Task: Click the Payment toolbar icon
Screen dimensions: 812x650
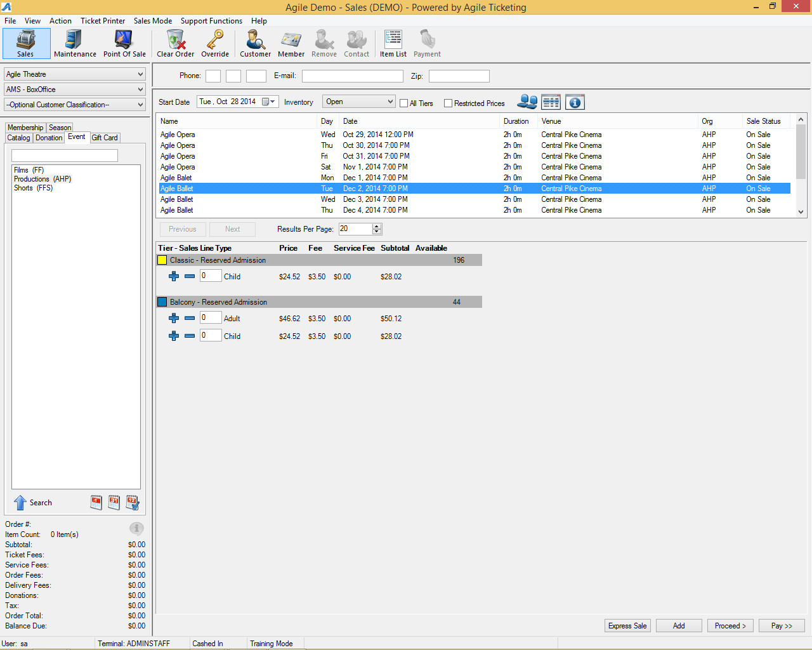Action: pos(427,43)
